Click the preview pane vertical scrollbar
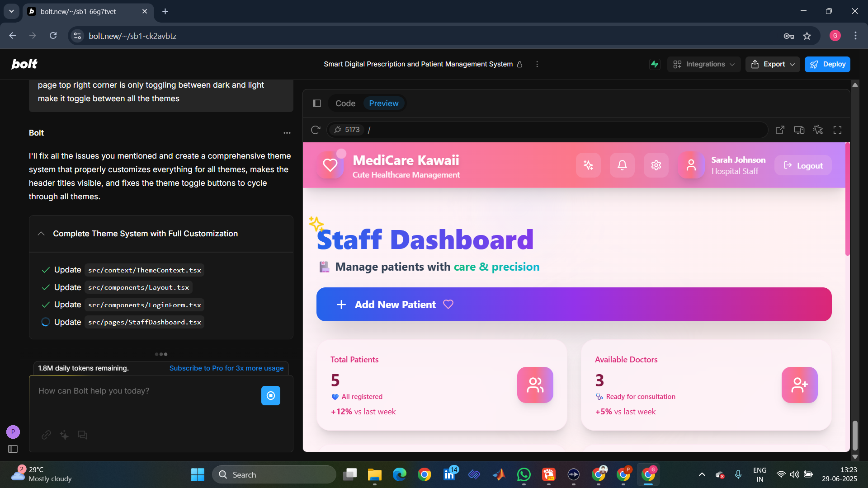Screen dimensions: 868x488 click(847, 199)
